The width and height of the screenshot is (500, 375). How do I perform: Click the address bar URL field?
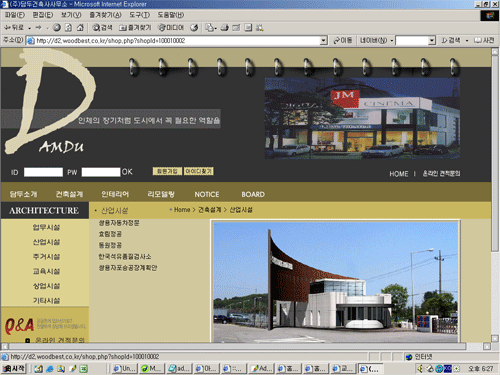click(177, 41)
